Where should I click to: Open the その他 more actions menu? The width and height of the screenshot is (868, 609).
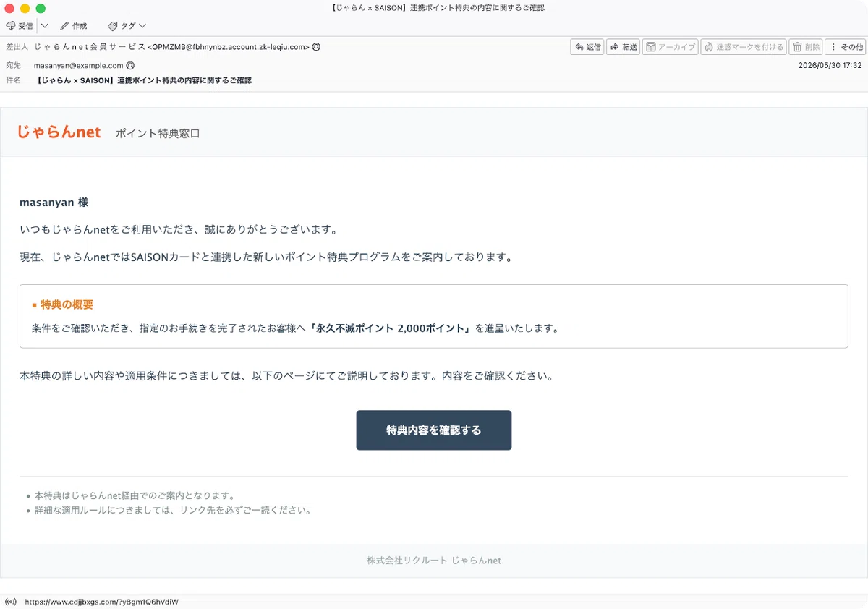(x=846, y=47)
